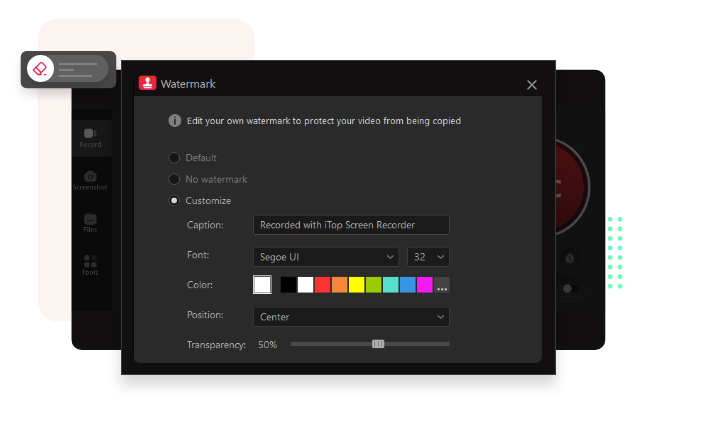The image size is (722, 427).
Task: Click the red REC button in background window
Action: tap(571, 187)
